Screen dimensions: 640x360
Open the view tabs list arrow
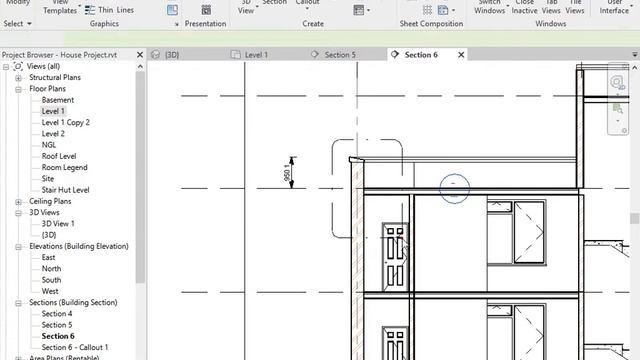(x=635, y=54)
